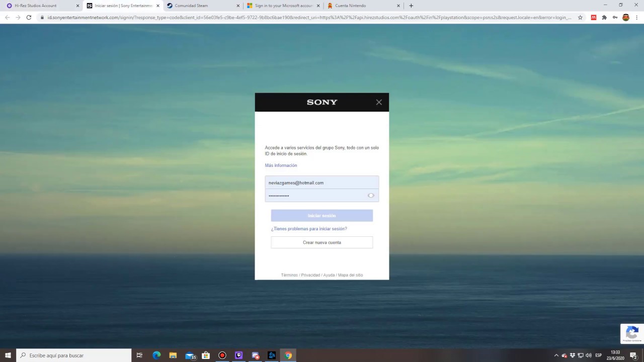Close the Microsoft account sign-in tab
644x362 pixels.
[x=318, y=6]
